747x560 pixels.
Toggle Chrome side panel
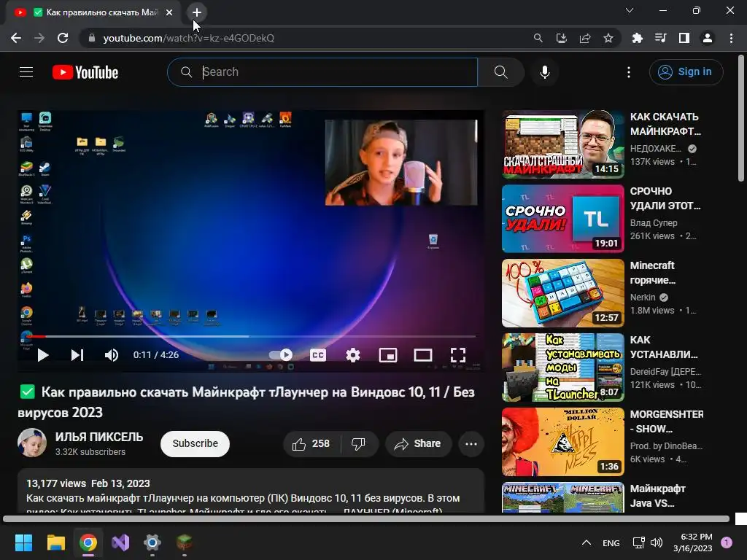coord(684,38)
